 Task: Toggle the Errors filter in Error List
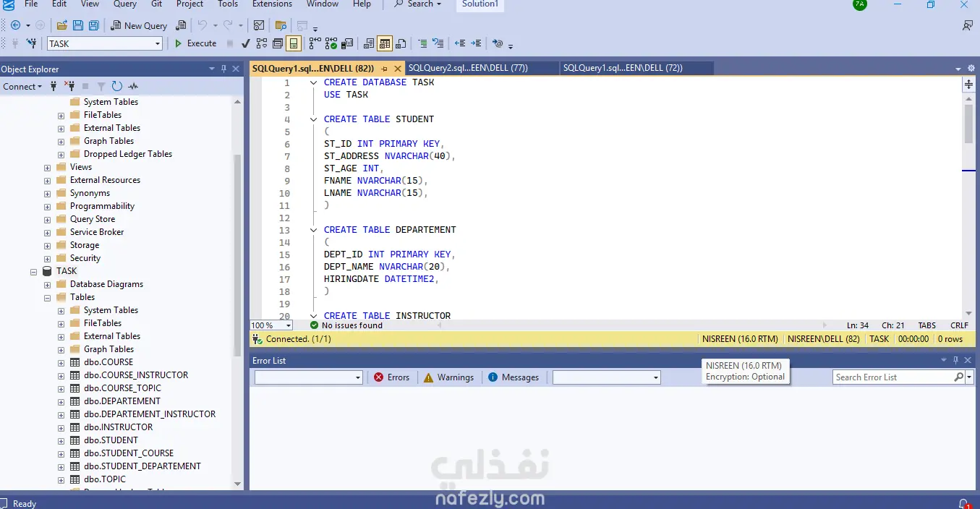(x=391, y=377)
